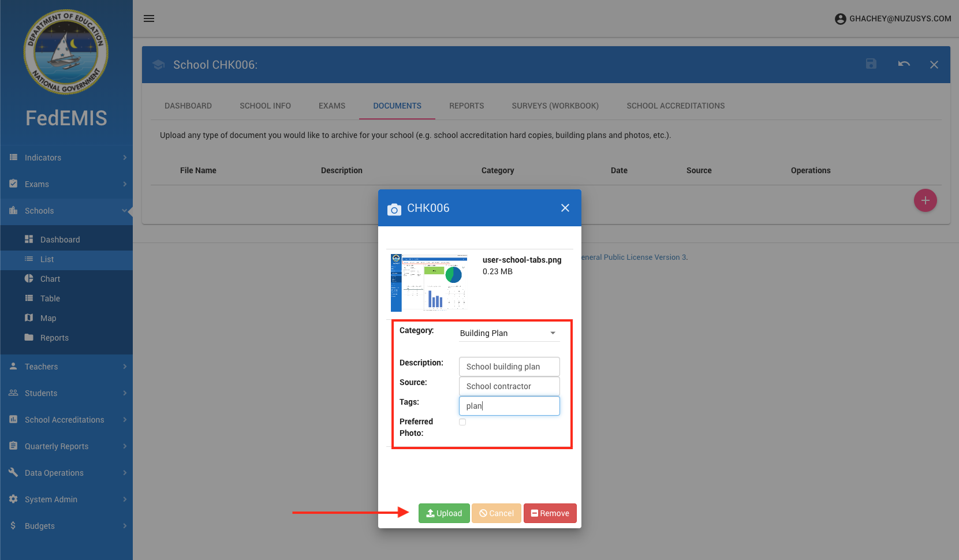The height and width of the screenshot is (560, 959).
Task: Open Data Operations wrench icon
Action: [13, 472]
